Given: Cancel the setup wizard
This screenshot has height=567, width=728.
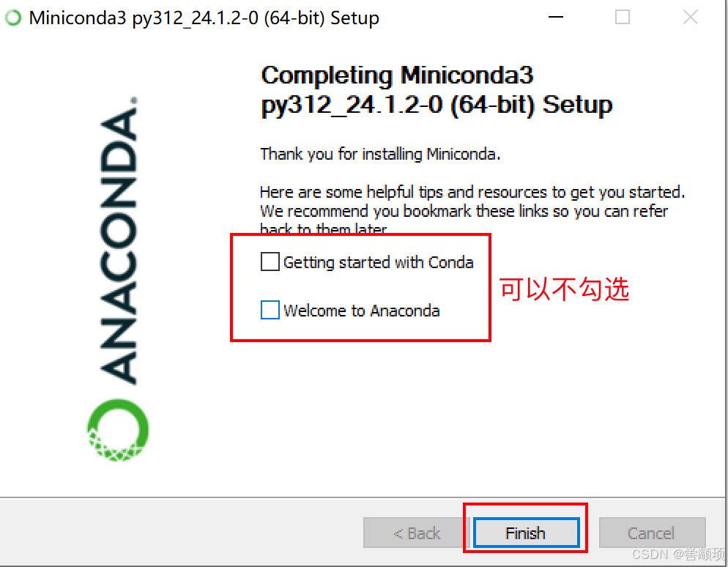Looking at the screenshot, I should pos(652,533).
